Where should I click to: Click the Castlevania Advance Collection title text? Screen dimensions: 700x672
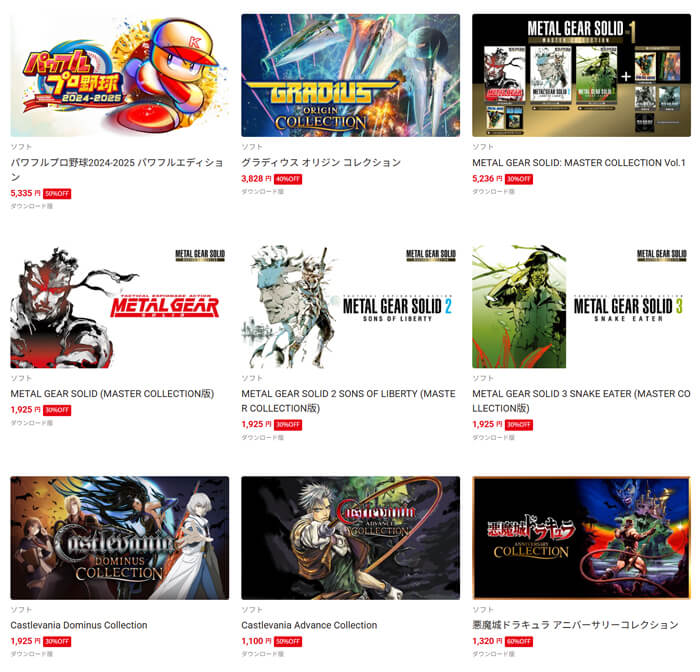pos(309,625)
